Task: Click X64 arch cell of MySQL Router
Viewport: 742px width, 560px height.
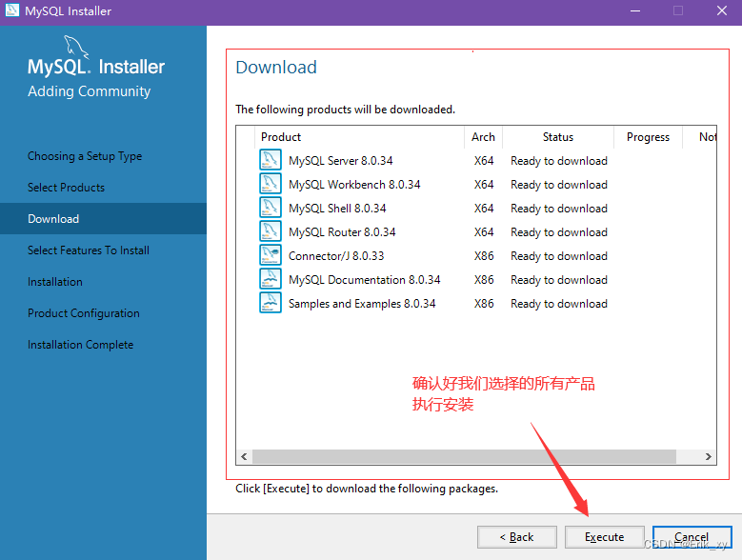Action: (x=484, y=232)
